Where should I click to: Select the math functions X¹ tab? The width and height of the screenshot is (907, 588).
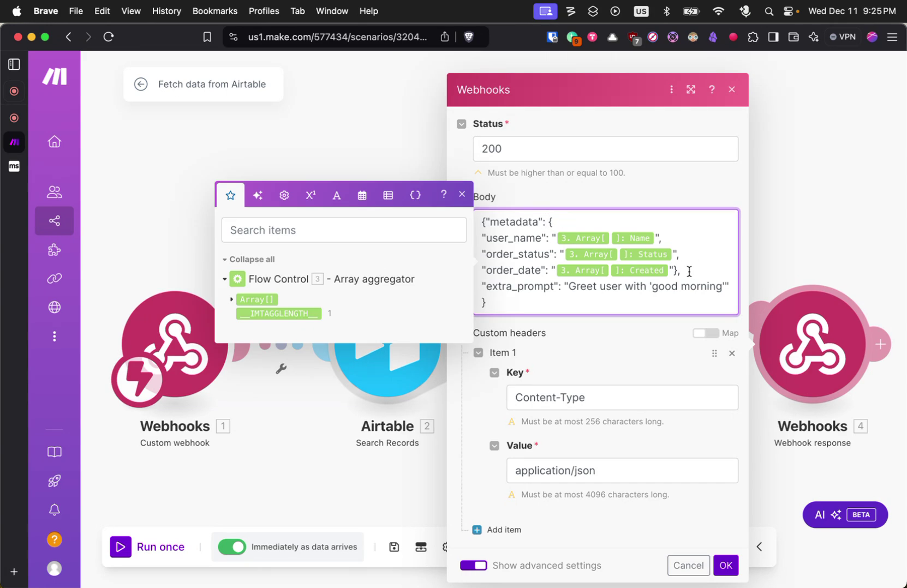click(310, 195)
